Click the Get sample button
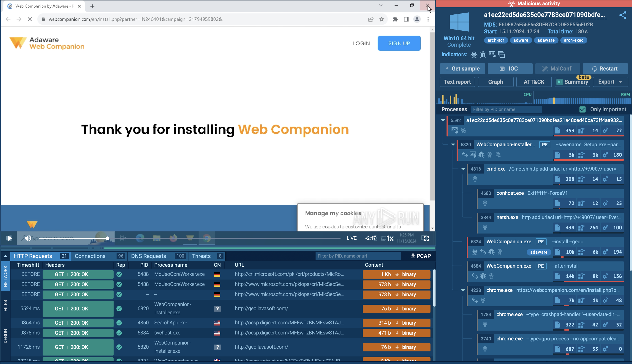The image size is (632, 364). [x=462, y=68]
